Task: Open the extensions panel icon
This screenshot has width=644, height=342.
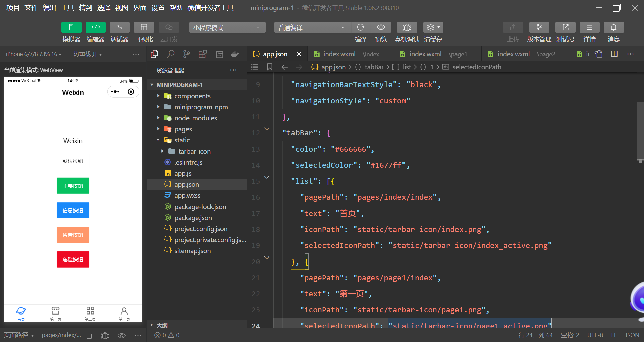Action: (203, 54)
